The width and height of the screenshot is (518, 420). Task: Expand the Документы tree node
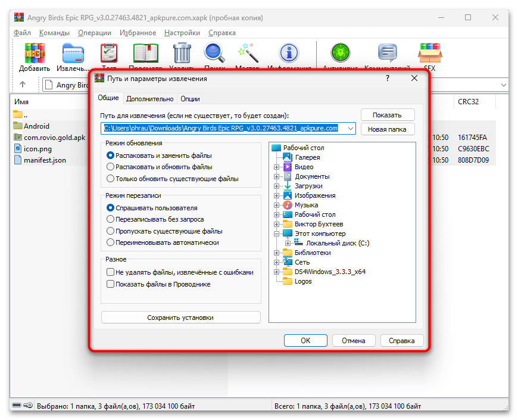click(x=276, y=176)
